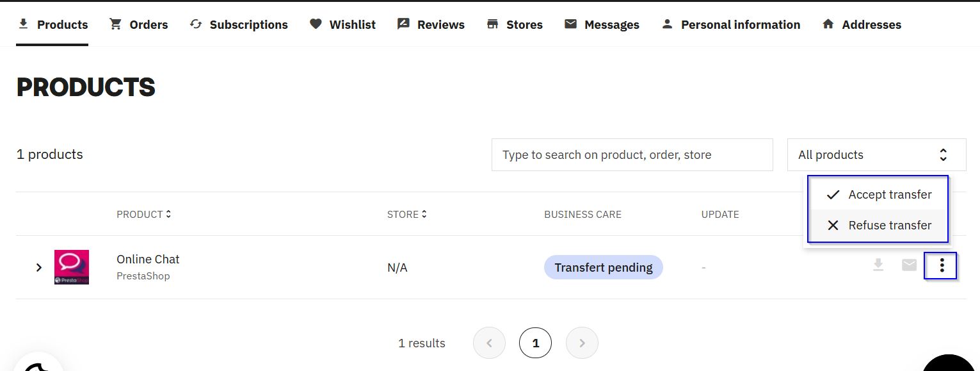Click the Online Chat product thumbnail
Screen dimensions: 980x371
(72, 267)
